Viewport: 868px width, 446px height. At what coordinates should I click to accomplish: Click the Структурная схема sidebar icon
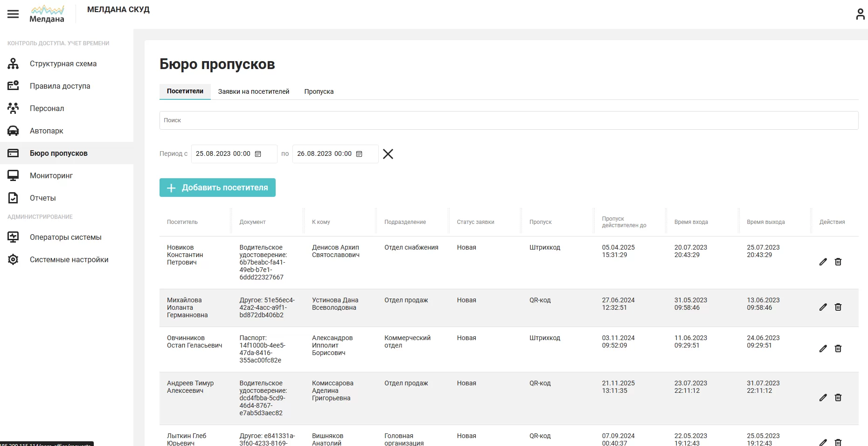click(x=13, y=63)
